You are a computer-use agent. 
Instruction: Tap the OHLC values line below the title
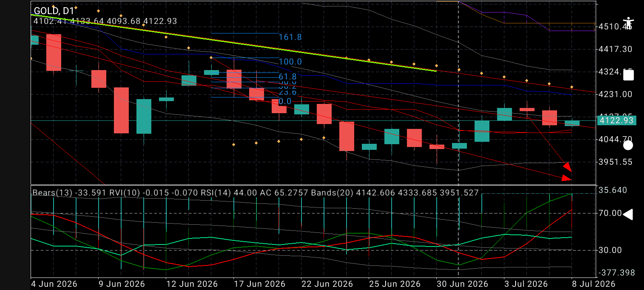point(105,21)
